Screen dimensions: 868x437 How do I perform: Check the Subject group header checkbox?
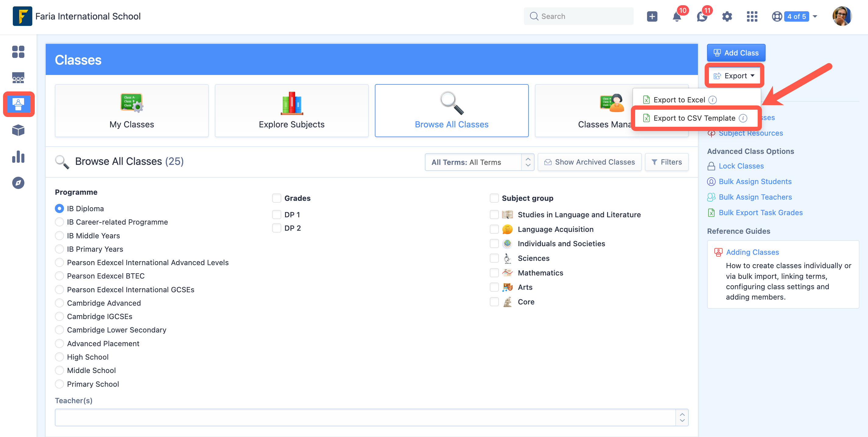494,198
